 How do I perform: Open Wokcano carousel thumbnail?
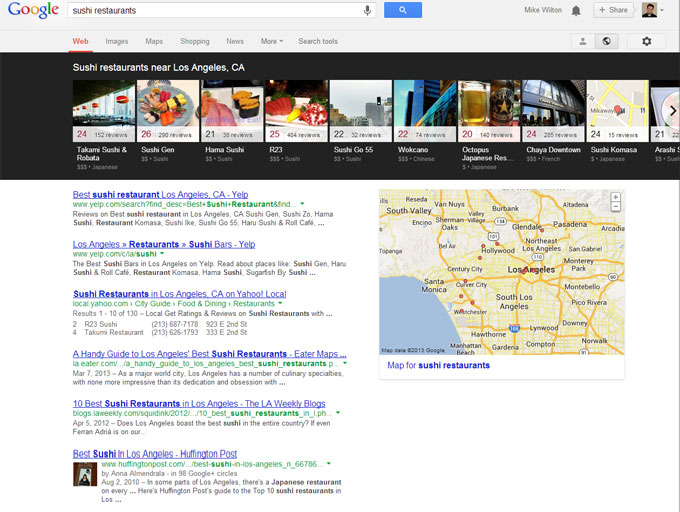point(425,111)
